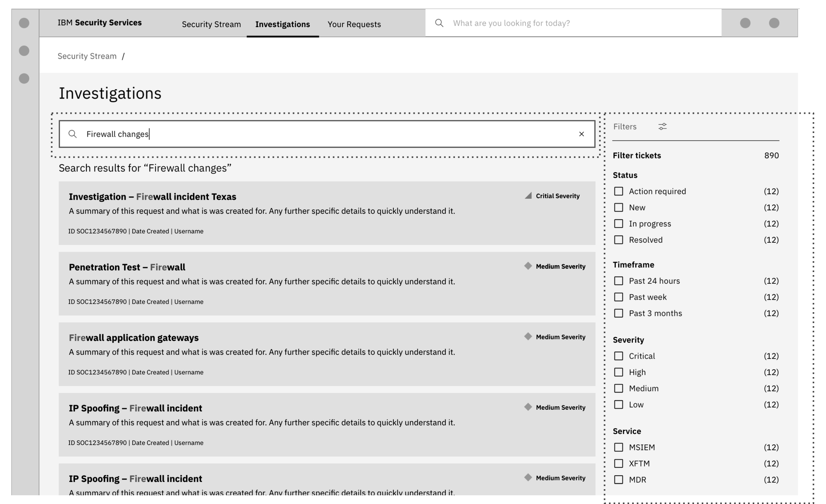Enable the Medium severity filter
826x504 pixels.
(618, 388)
